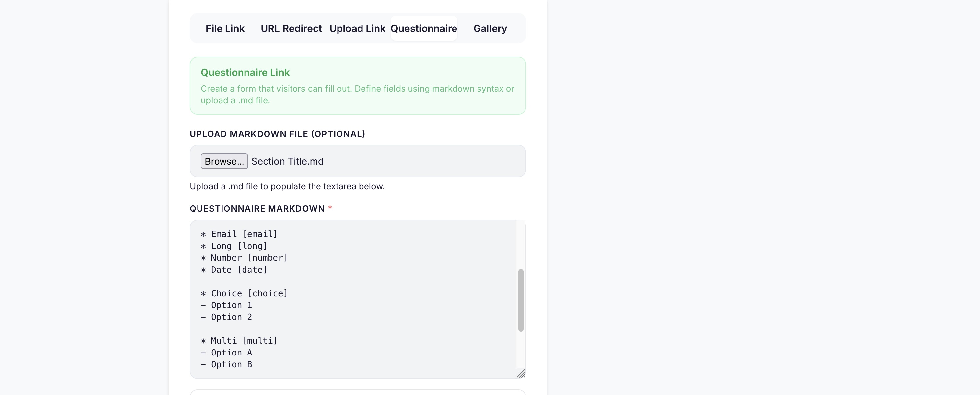Click the Section Title.md filename text
Image resolution: width=980 pixels, height=395 pixels.
click(287, 161)
